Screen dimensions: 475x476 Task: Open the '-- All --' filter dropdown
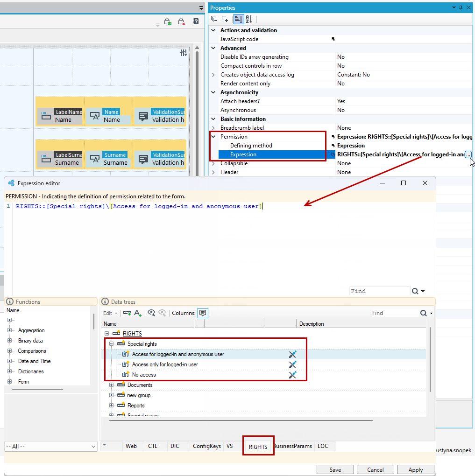pos(51,447)
